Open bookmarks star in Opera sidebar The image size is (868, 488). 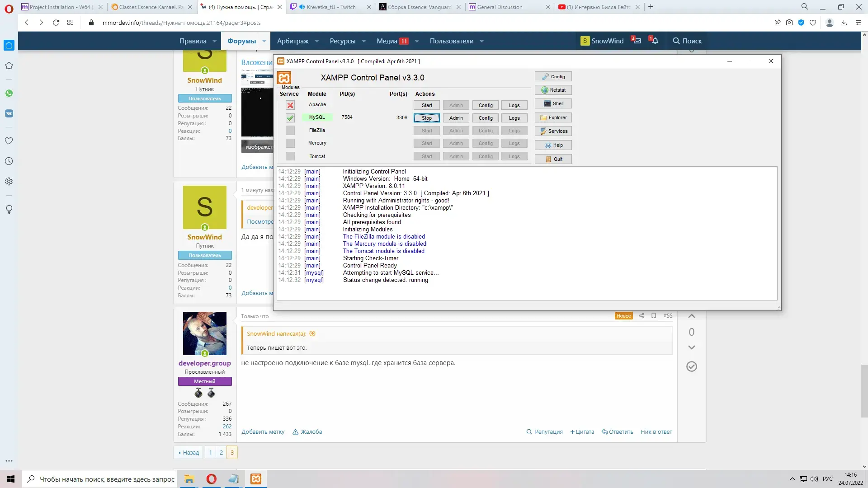pos(9,66)
